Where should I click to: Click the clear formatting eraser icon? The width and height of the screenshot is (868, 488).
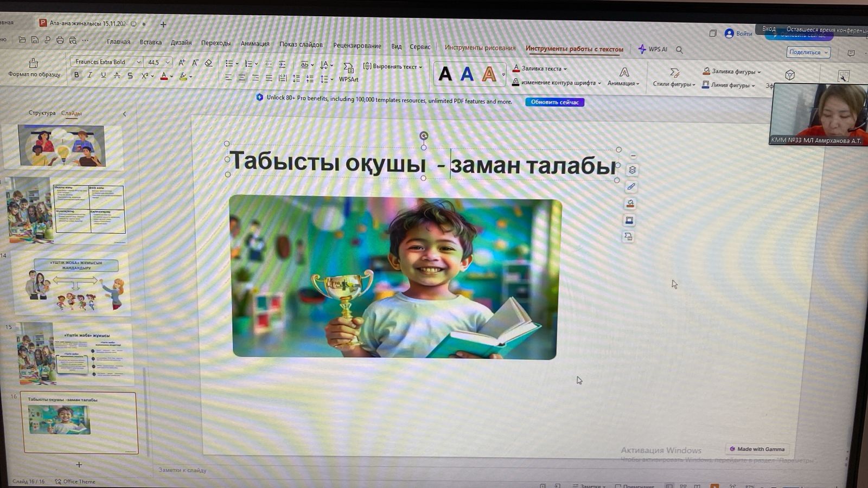click(208, 63)
